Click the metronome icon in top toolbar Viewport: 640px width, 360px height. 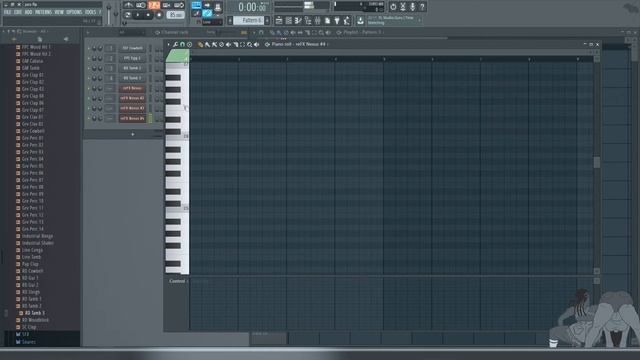point(128,5)
